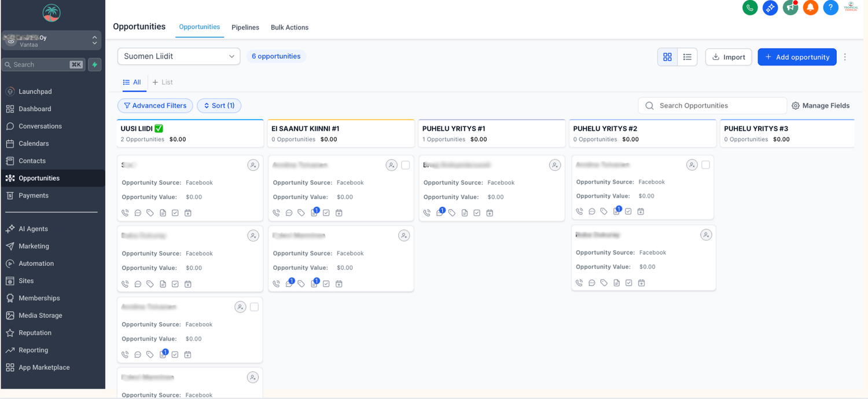
Task: Open the Bulk Actions tab
Action: [289, 27]
